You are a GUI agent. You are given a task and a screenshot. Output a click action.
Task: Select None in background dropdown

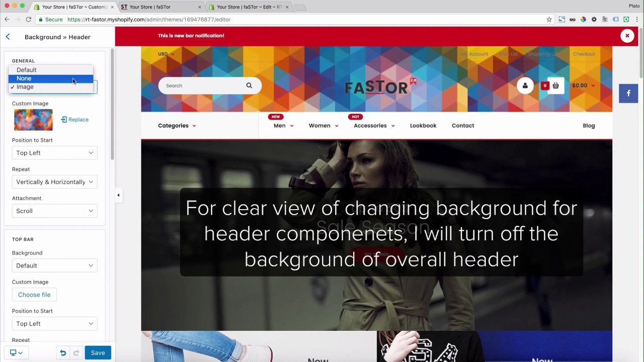coord(51,78)
